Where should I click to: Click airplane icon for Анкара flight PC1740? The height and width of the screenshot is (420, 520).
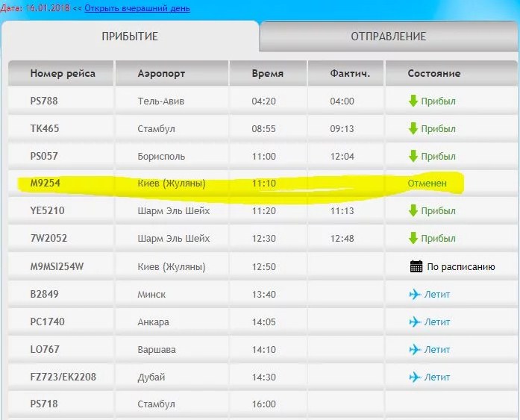click(x=416, y=322)
